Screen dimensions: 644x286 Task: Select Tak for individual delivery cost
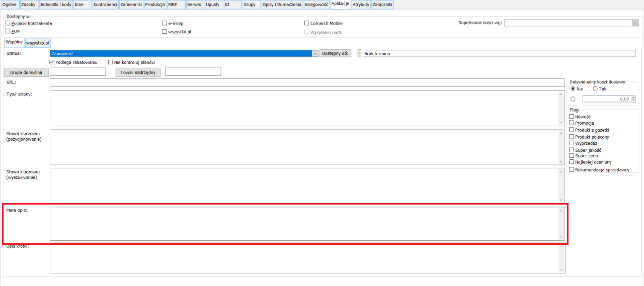(596, 89)
